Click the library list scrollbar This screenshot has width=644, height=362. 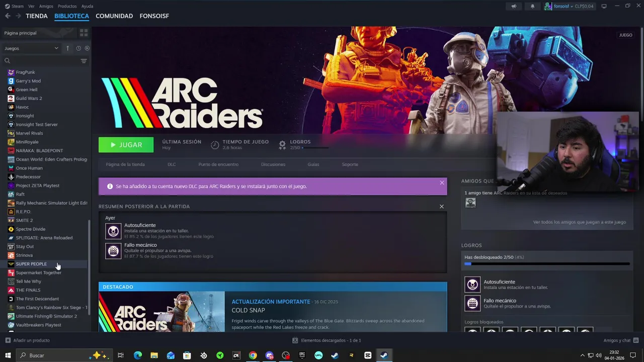click(90, 267)
